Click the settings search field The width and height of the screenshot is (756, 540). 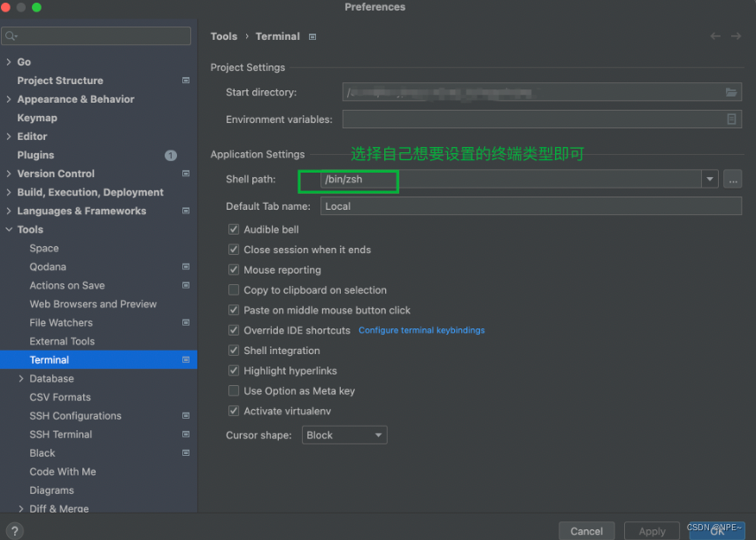click(97, 36)
